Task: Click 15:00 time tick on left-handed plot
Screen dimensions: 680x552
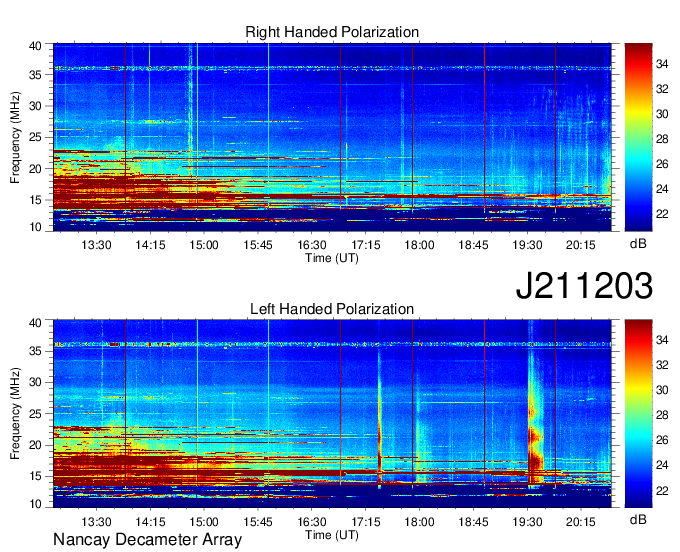Action: coord(204,522)
